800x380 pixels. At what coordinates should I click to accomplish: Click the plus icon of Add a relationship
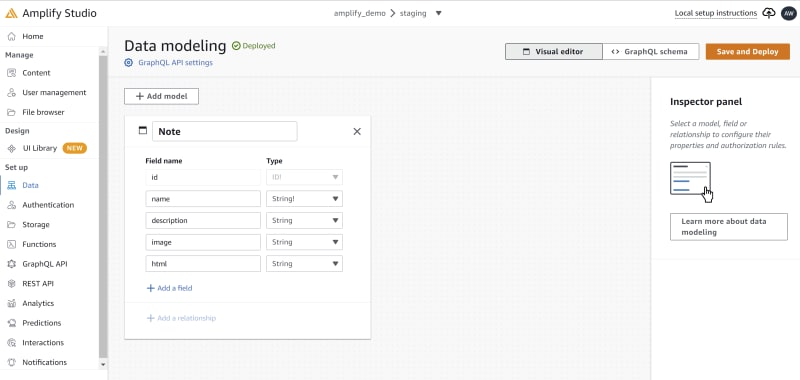[151, 318]
